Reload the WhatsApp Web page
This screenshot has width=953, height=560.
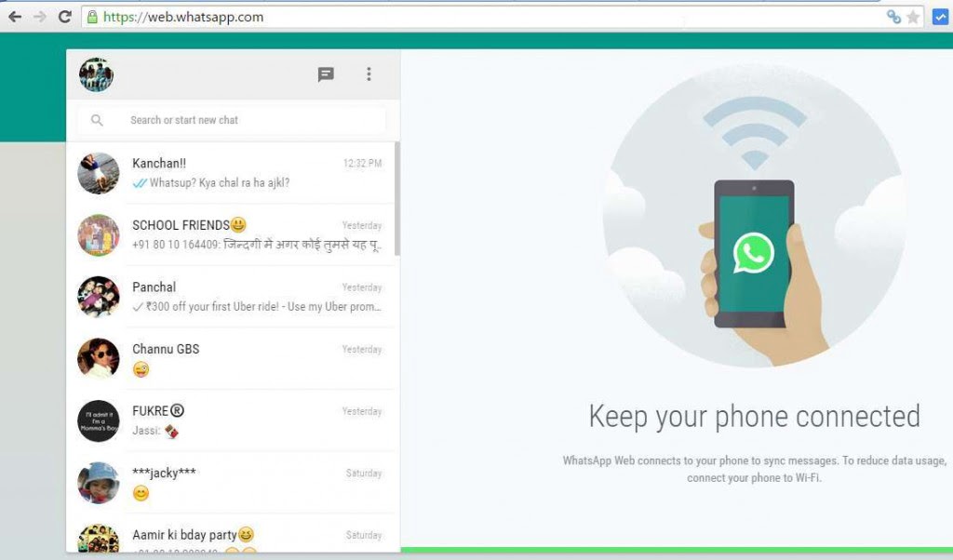[x=64, y=17]
